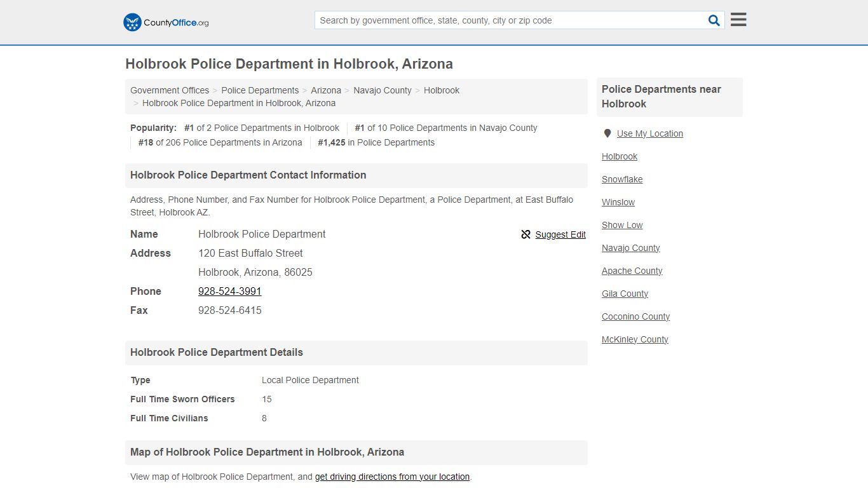
Task: Select fax number 928-524-6415
Action: (230, 310)
